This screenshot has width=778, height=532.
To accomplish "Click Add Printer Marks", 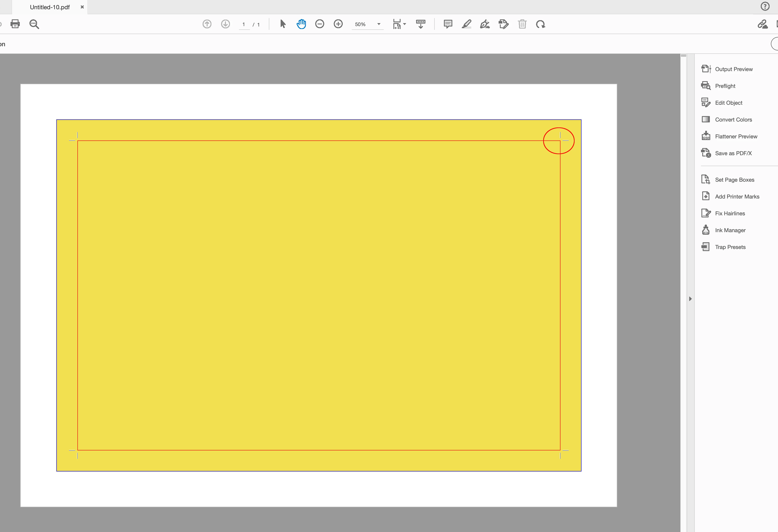I will (x=737, y=197).
